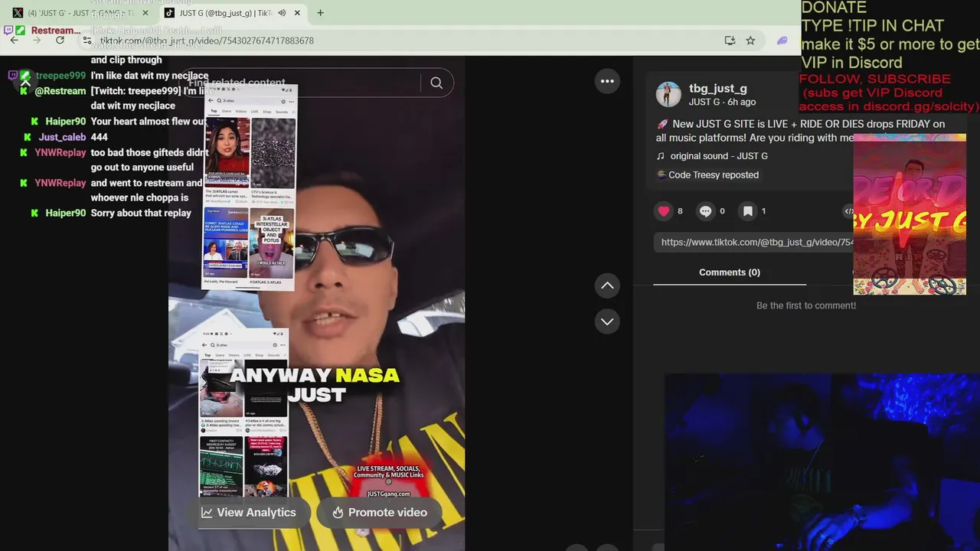The width and height of the screenshot is (980, 551).
Task: Close the TikTok JUST G tab
Action: click(x=297, y=13)
